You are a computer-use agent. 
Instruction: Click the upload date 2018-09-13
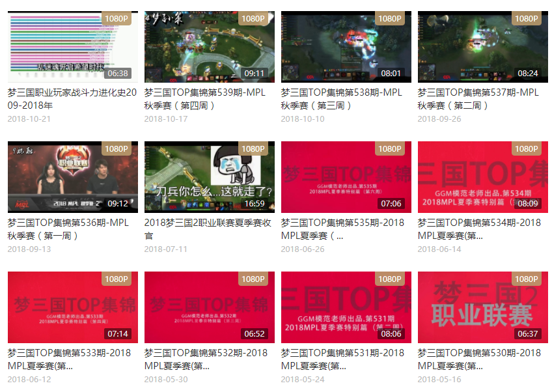tap(29, 249)
